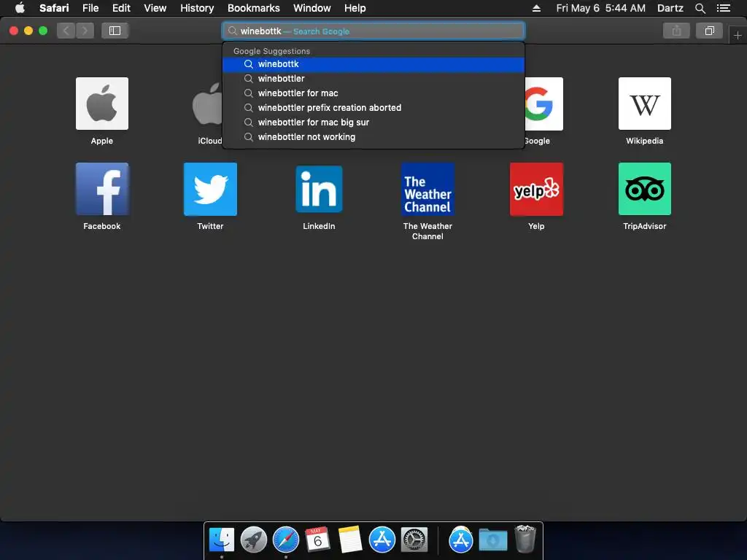
Task: Open the Twitter favorite
Action: coord(210,189)
